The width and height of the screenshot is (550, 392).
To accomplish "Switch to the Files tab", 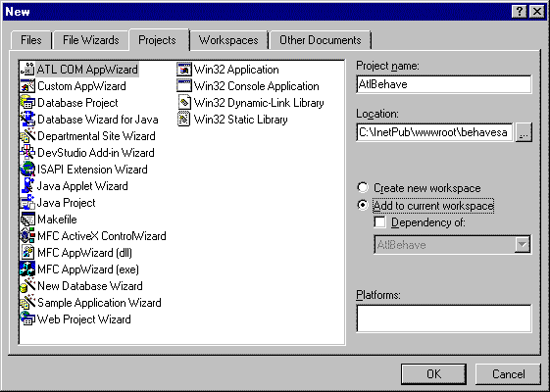I will click(x=31, y=40).
